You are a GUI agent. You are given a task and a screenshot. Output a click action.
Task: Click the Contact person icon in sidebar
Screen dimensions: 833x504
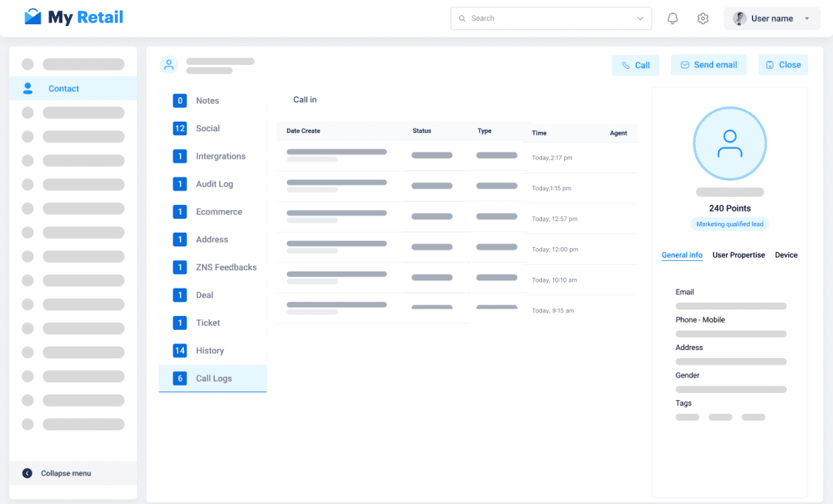(28, 88)
